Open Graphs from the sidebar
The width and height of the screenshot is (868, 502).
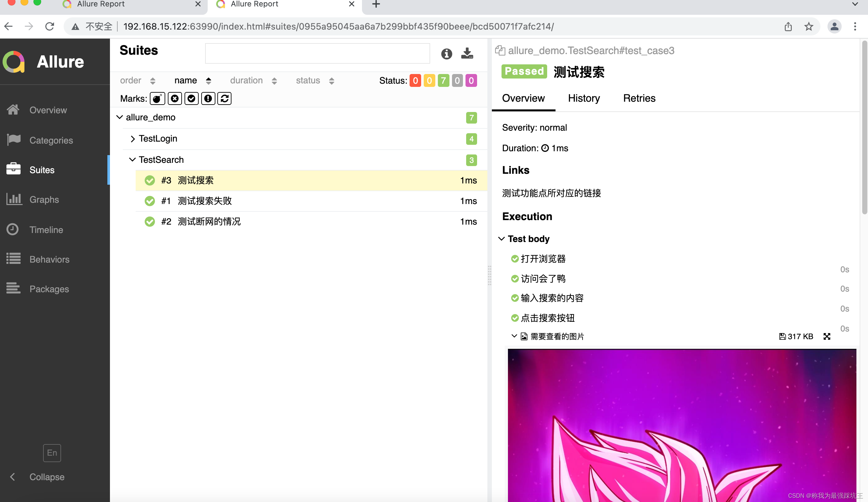(44, 199)
